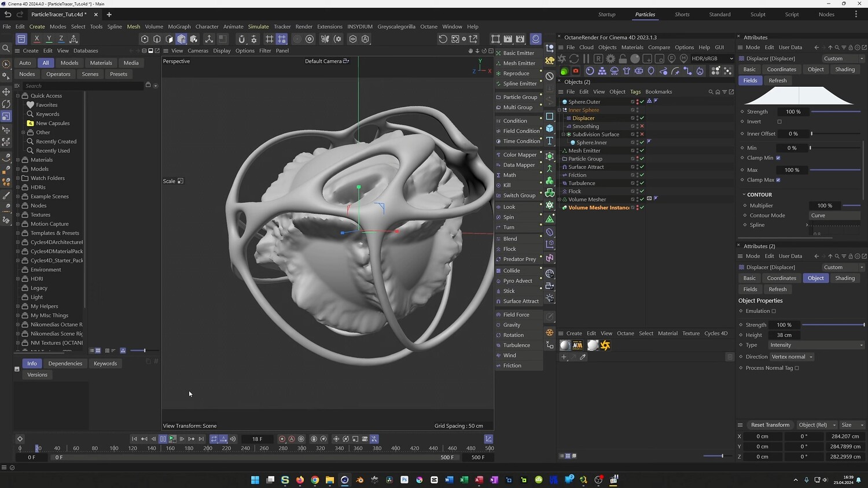Open the Type dropdown showing Intensity
The image size is (868, 488).
[x=816, y=345]
